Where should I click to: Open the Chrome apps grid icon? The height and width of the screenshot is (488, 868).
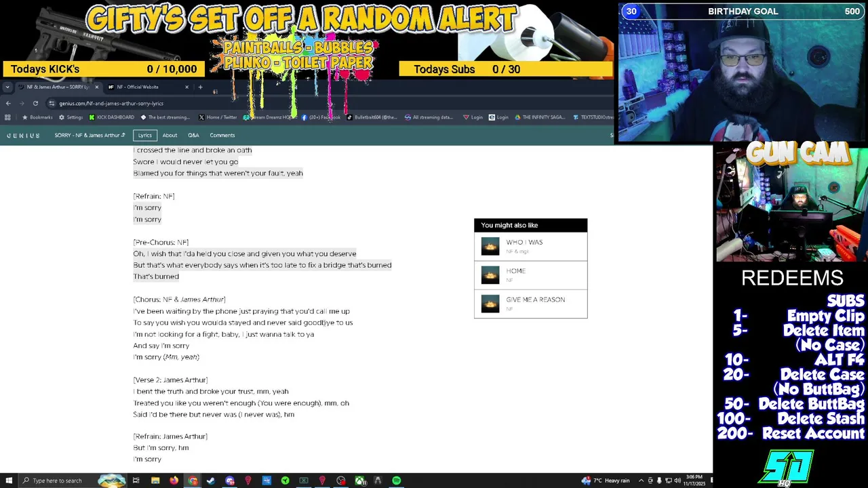[x=7, y=117]
